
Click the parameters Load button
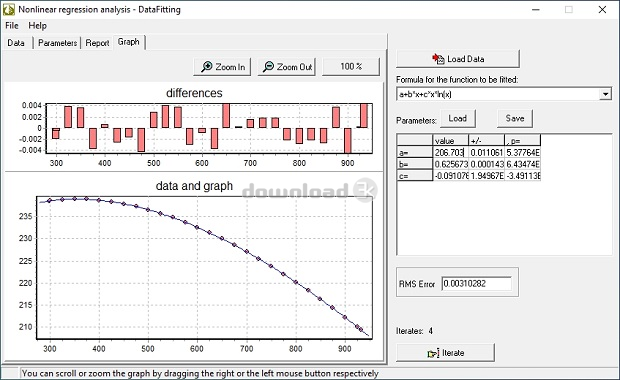[457, 118]
